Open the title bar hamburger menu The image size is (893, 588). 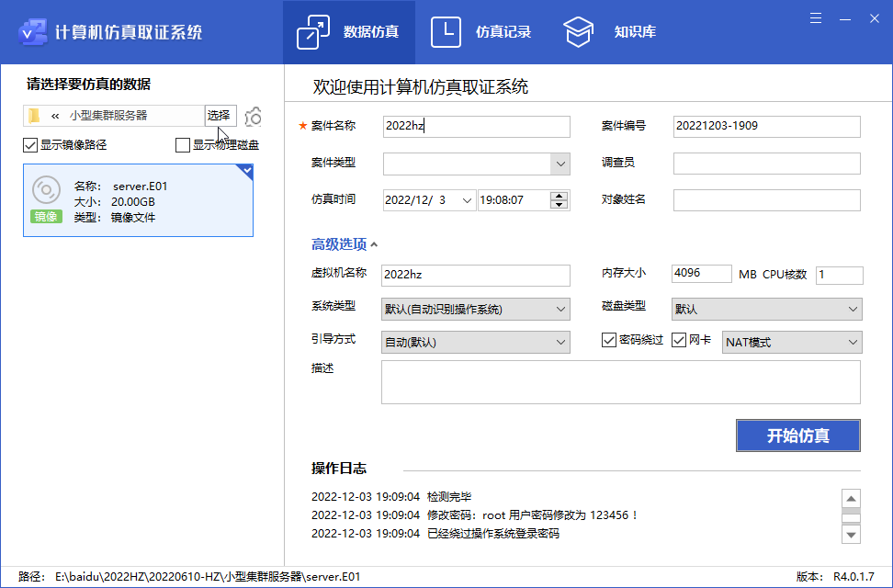tap(816, 18)
